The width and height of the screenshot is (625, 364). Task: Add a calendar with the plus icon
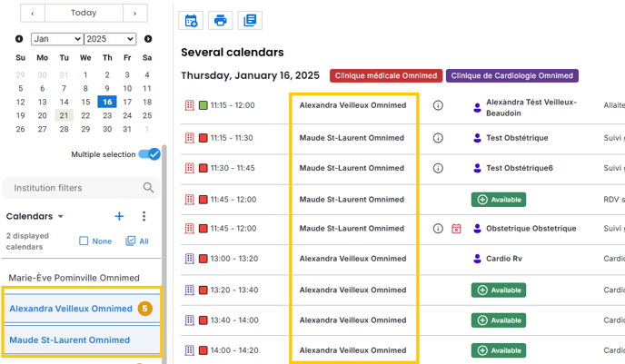point(119,216)
